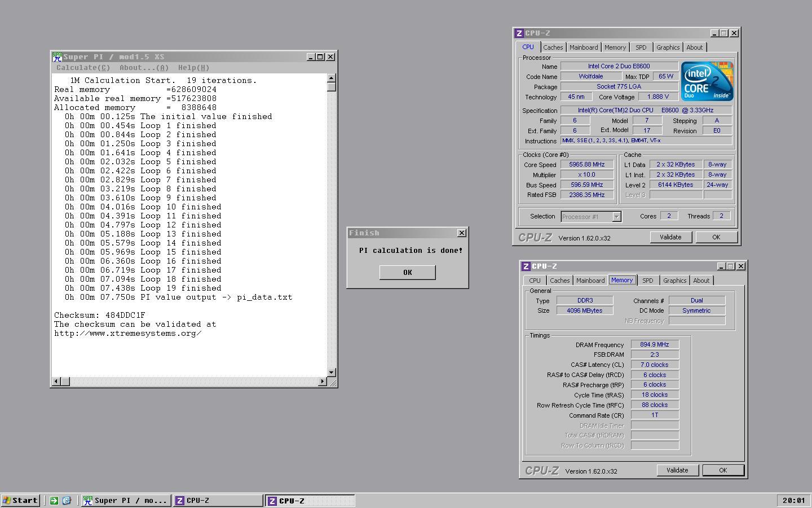Click Validate in upper CPU-Z window

(670, 237)
